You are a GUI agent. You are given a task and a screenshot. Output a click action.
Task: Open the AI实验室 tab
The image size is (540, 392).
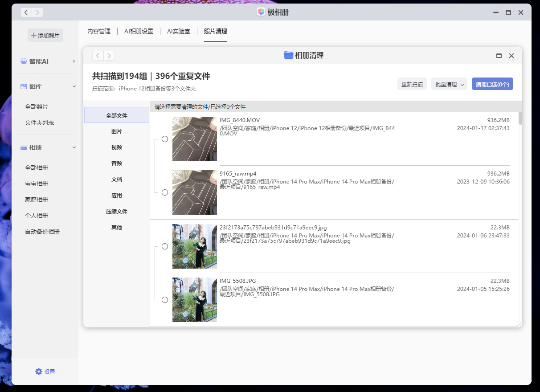point(179,32)
